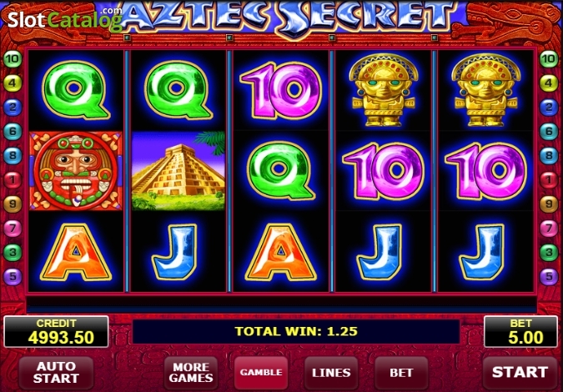563x392 pixels.
Task: Click the green Q on reel three
Action: pos(280,171)
